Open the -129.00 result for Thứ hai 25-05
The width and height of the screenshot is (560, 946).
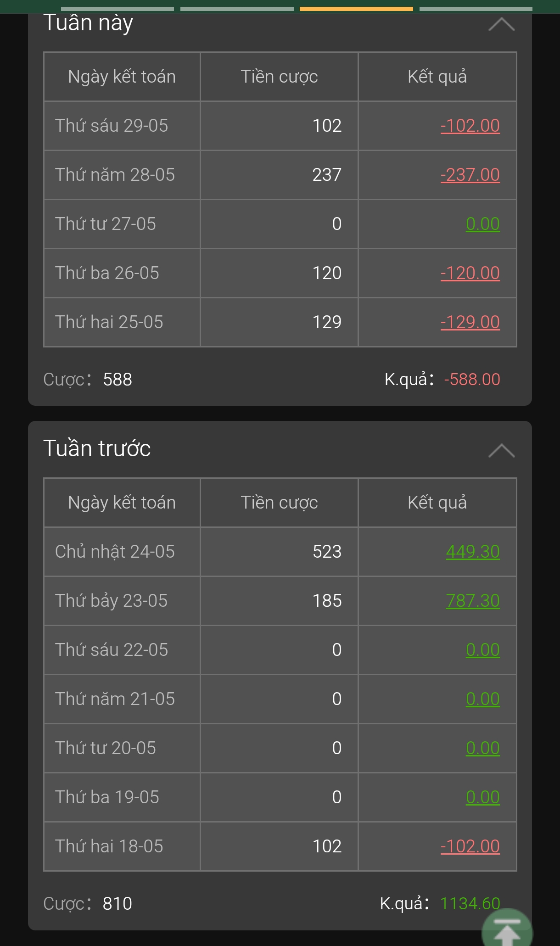tap(470, 322)
